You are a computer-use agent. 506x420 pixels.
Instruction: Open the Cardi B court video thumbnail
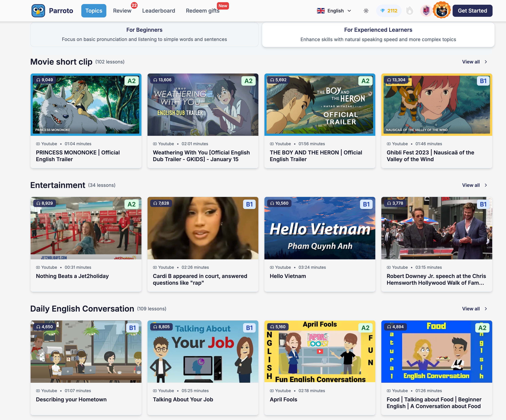(x=203, y=228)
